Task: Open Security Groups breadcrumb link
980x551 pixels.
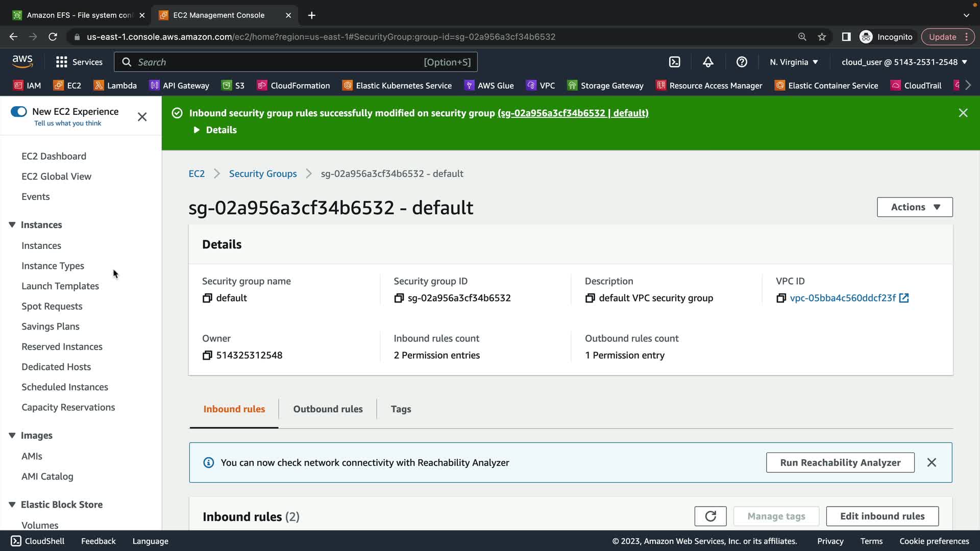Action: 263,174
